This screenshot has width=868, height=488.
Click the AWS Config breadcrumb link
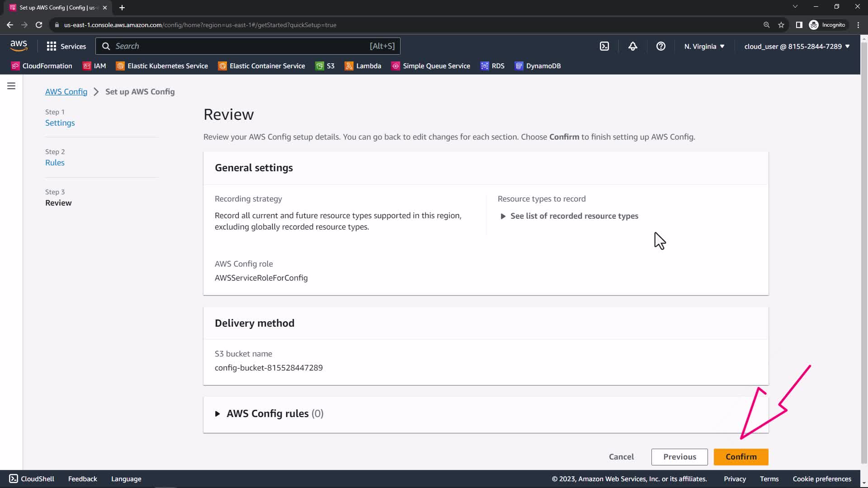click(x=66, y=92)
